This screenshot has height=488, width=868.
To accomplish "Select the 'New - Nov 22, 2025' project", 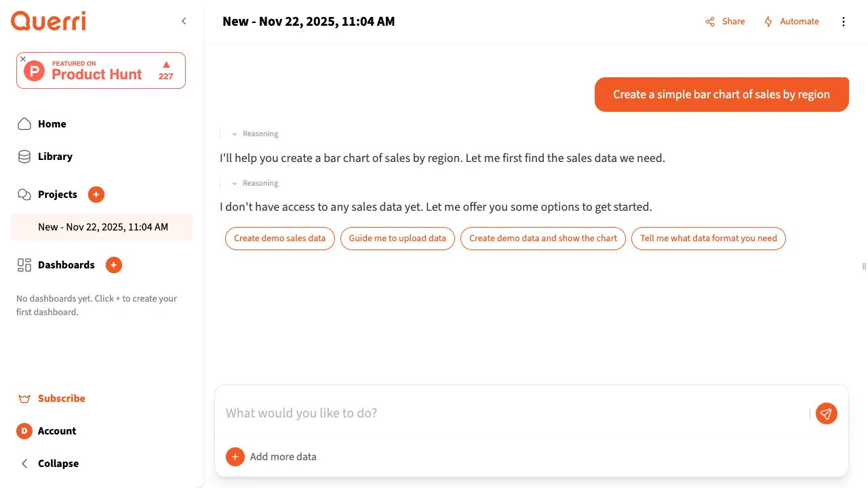I will [102, 227].
